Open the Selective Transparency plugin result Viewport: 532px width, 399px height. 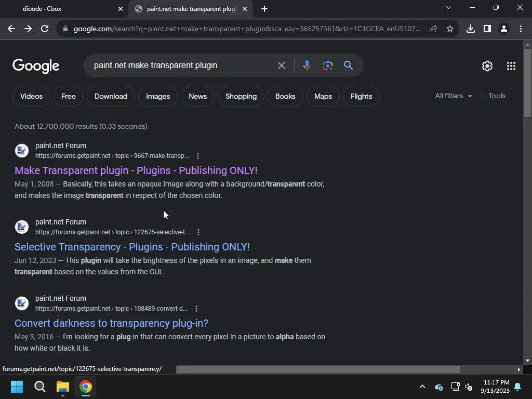[132, 247]
